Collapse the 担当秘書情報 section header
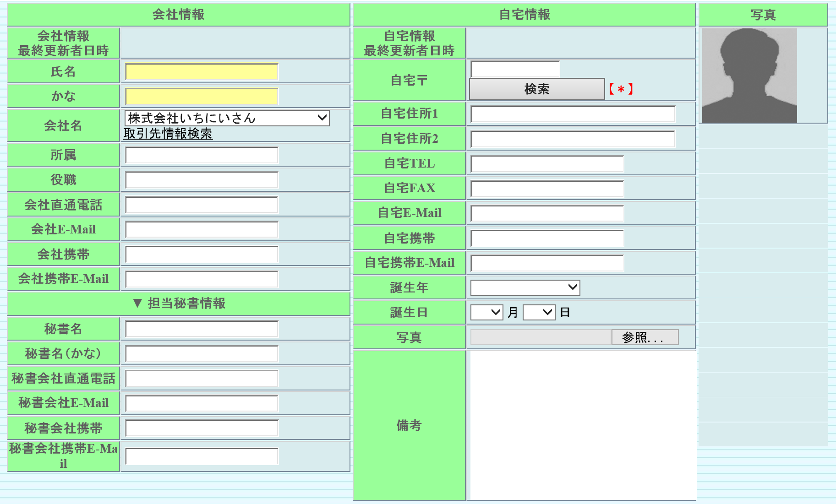This screenshot has width=836, height=504. (179, 303)
